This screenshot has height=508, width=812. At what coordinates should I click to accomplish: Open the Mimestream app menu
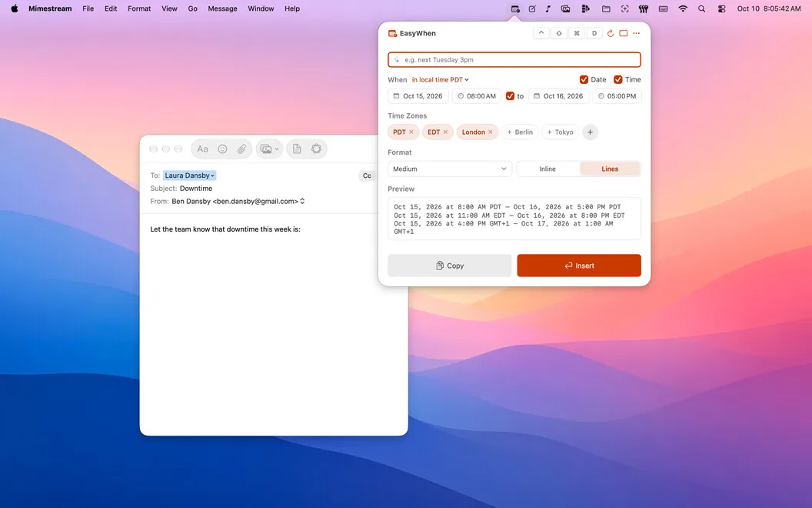point(50,8)
